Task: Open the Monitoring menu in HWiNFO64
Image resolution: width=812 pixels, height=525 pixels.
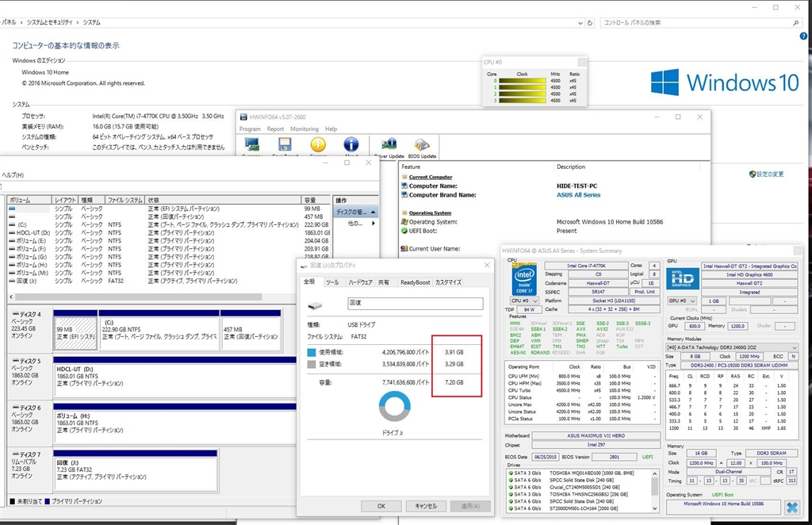Action: tap(304, 128)
